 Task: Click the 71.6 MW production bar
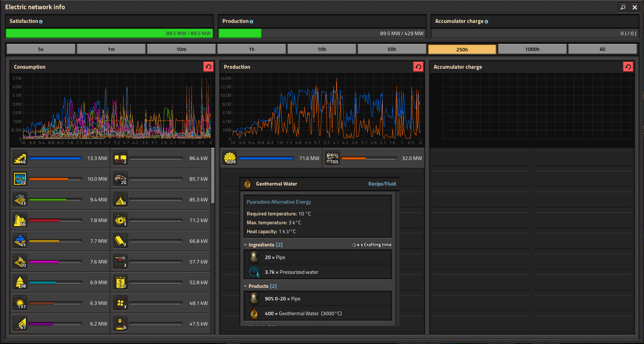tap(266, 158)
